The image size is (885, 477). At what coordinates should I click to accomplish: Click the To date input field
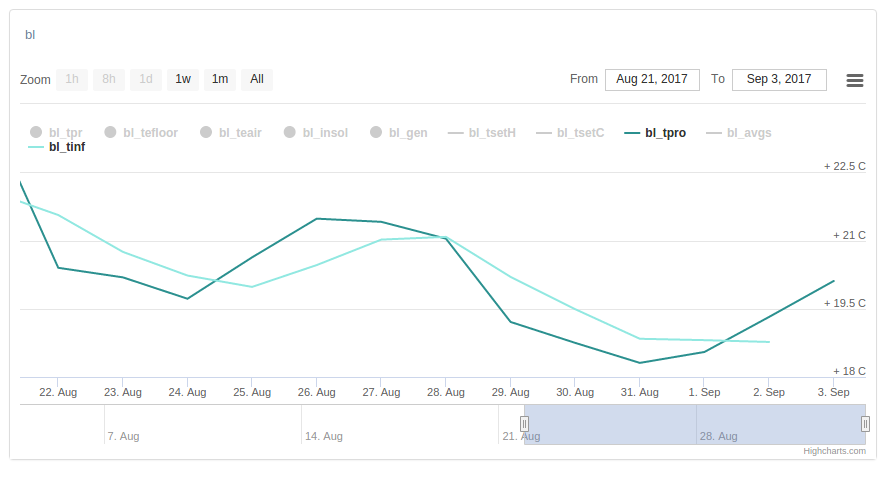coord(779,79)
